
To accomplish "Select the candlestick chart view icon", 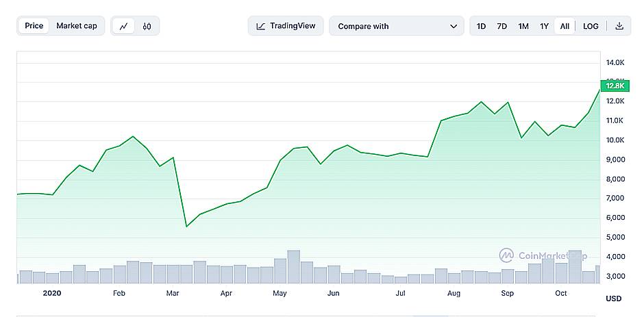I will click(x=147, y=26).
